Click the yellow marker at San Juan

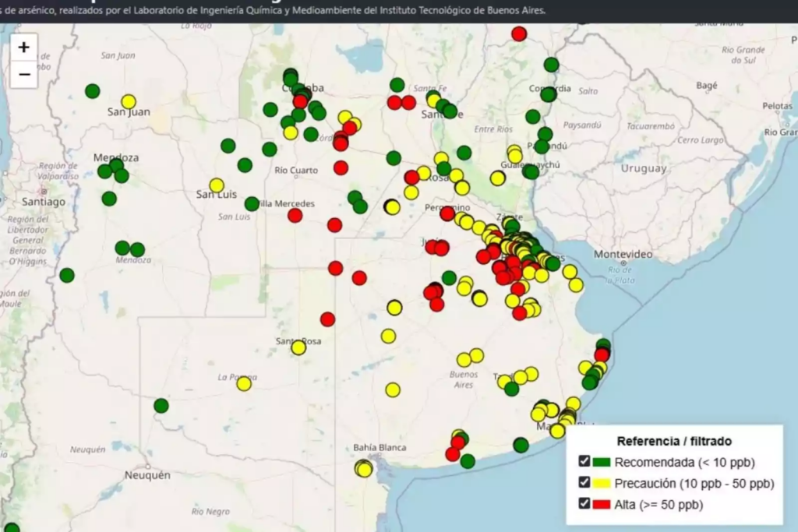[129, 101]
